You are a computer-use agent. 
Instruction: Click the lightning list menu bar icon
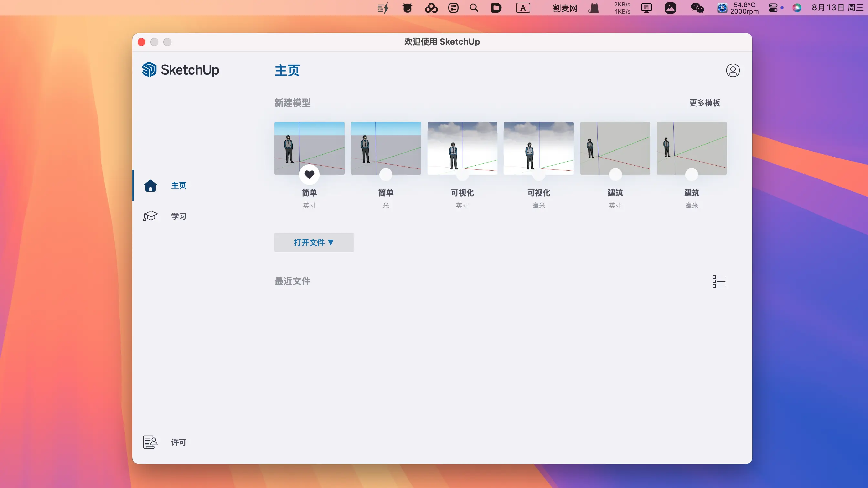pos(383,8)
